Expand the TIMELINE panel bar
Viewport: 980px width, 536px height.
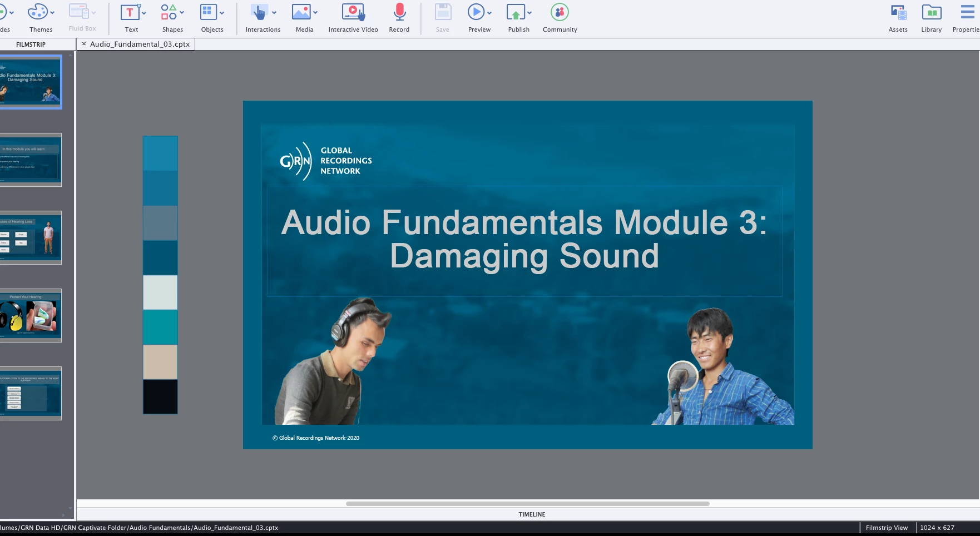tap(532, 514)
